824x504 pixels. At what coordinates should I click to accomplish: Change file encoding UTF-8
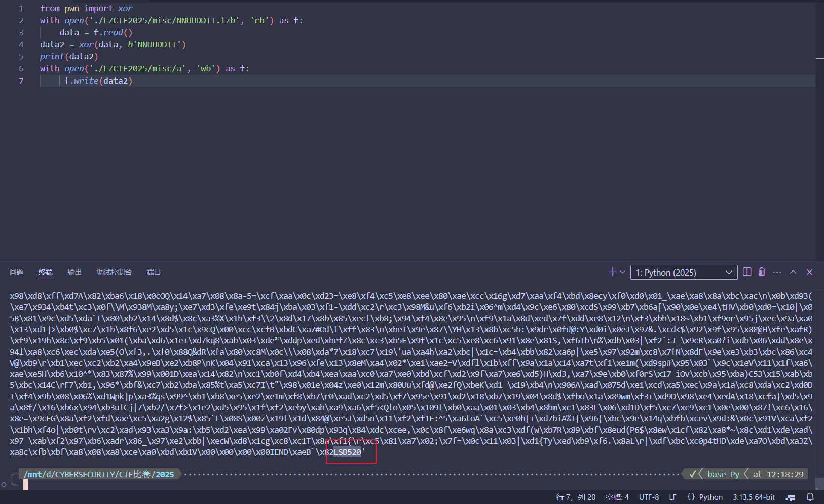649,497
